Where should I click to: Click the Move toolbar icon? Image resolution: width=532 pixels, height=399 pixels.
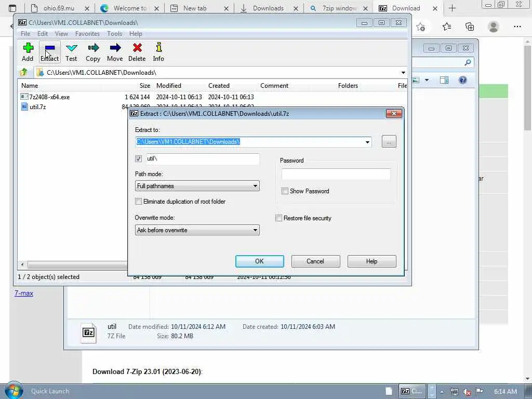115,52
